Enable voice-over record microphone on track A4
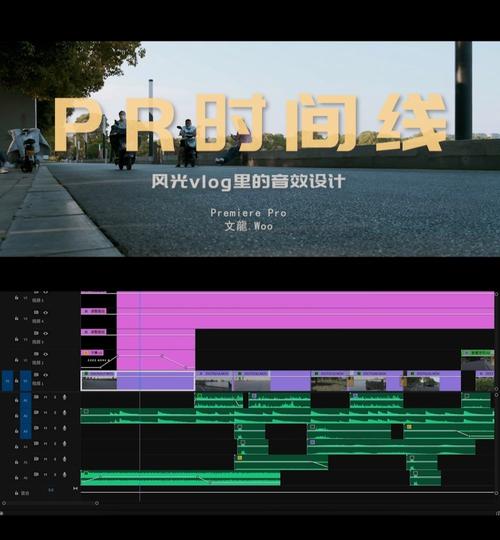500x540 pixels. point(64,444)
